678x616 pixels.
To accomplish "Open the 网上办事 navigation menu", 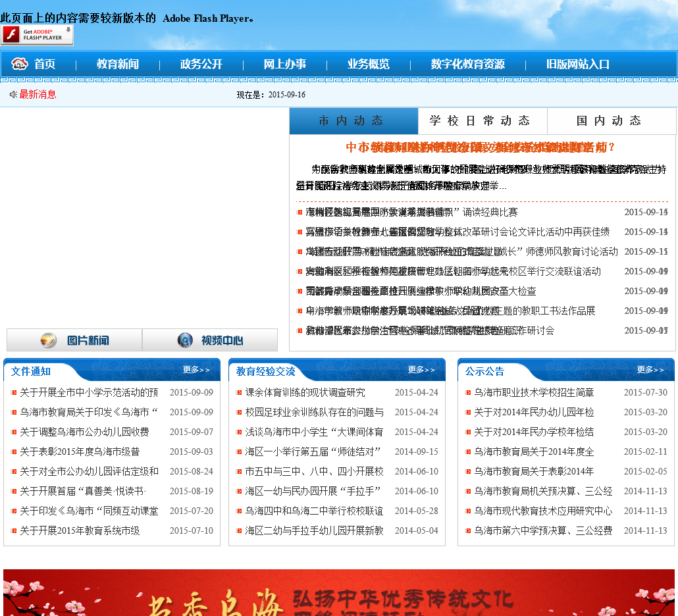I will coord(285,64).
